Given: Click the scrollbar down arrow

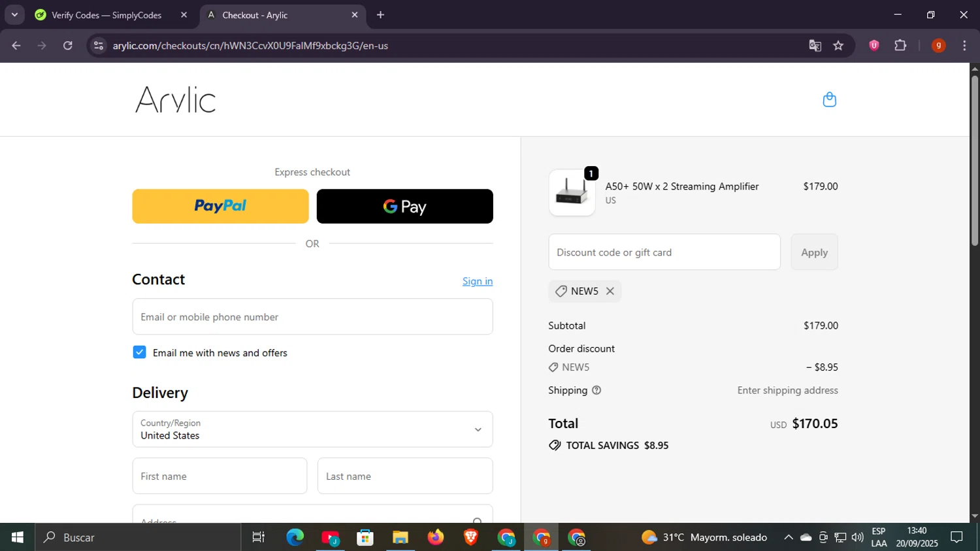Looking at the screenshot, I should point(975,516).
